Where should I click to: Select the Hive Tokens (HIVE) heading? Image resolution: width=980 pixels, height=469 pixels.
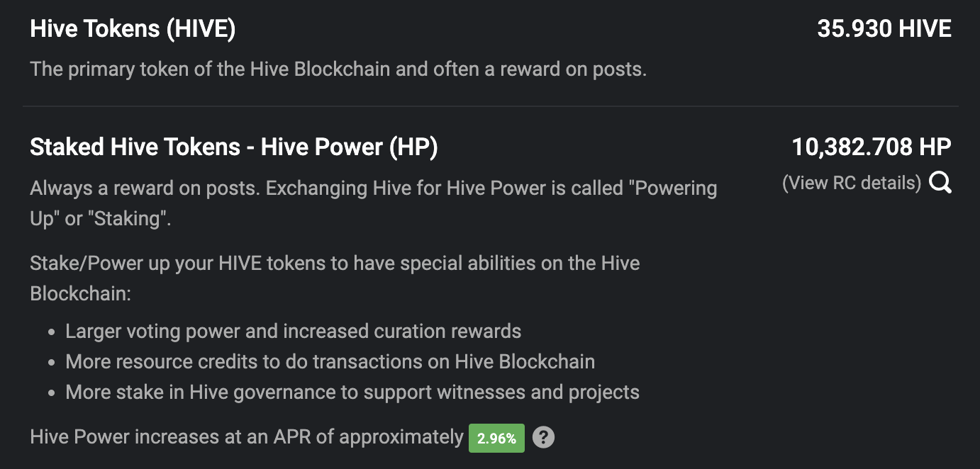click(x=133, y=29)
